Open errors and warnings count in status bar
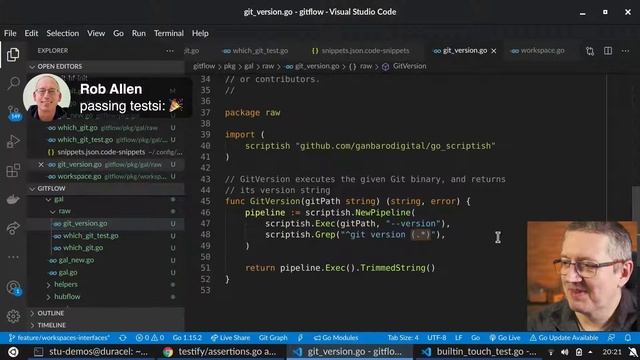Image resolution: width=640 pixels, height=360 pixels. pos(150,338)
